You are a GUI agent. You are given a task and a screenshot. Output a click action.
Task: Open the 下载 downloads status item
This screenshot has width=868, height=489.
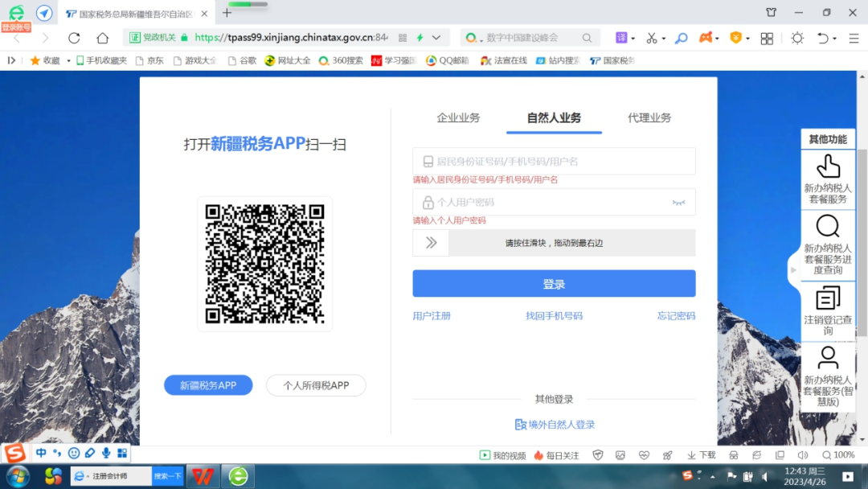coord(702,455)
